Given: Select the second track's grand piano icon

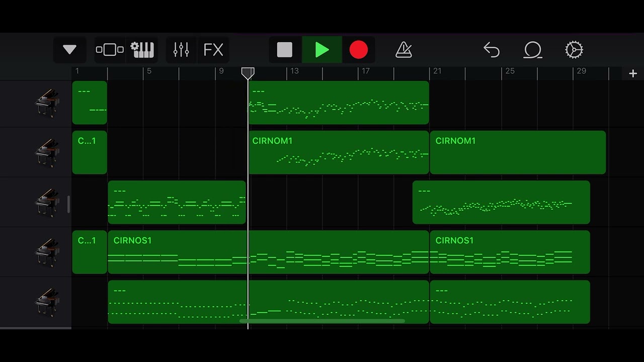Looking at the screenshot, I should coord(47,153).
